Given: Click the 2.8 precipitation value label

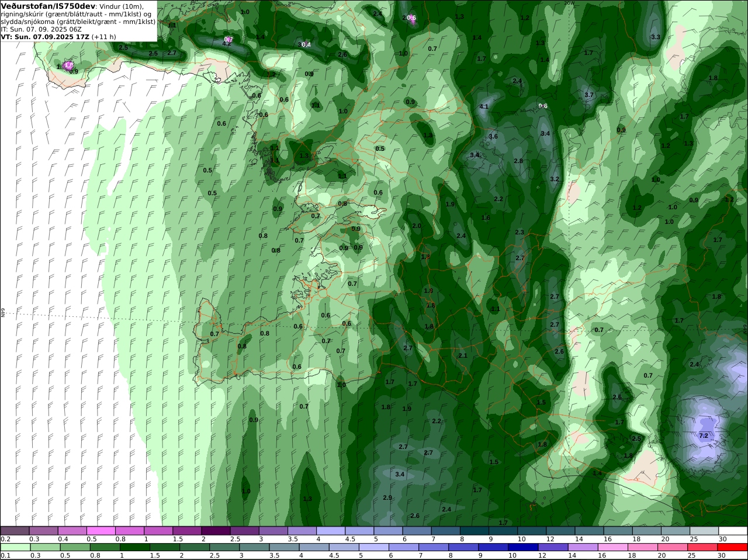Looking at the screenshot, I should point(518,161).
